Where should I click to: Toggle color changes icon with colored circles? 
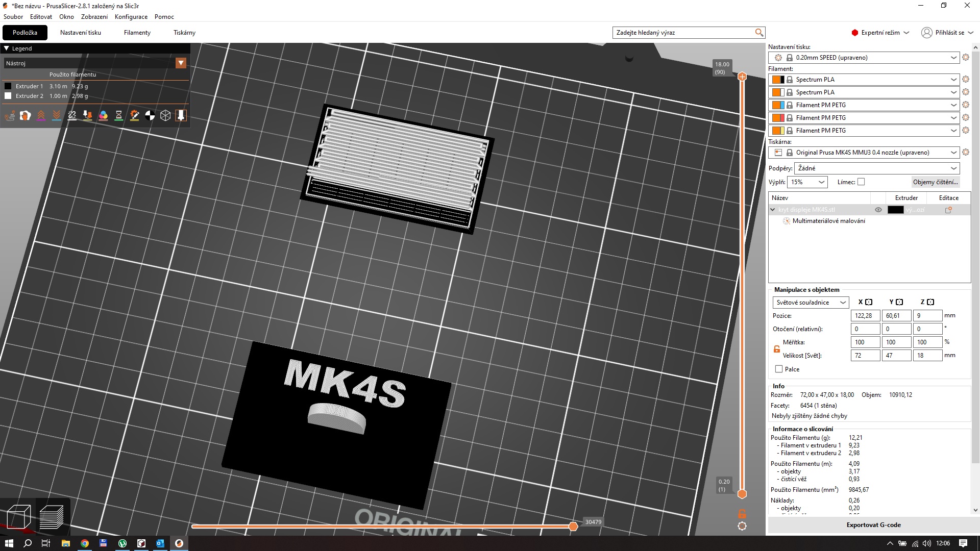[103, 116]
